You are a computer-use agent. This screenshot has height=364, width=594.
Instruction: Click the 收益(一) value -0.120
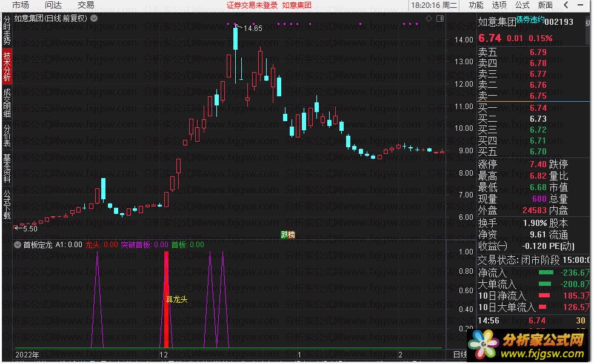click(x=534, y=247)
